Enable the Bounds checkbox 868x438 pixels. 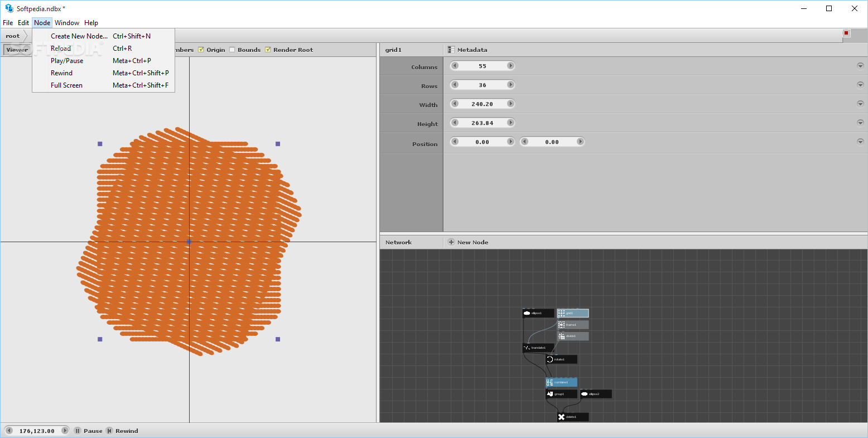[232, 50]
